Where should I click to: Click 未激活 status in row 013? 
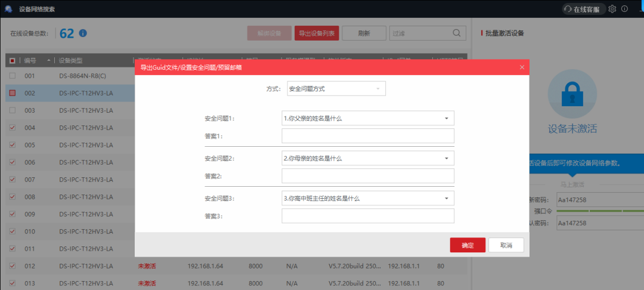pyautogui.click(x=147, y=283)
